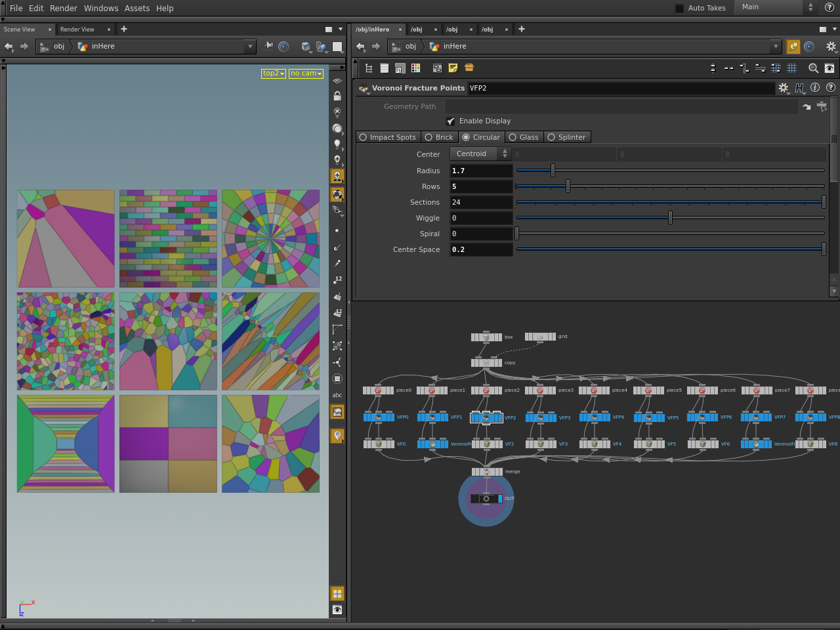
Task: Go back in scene view navigation
Action: click(x=9, y=47)
